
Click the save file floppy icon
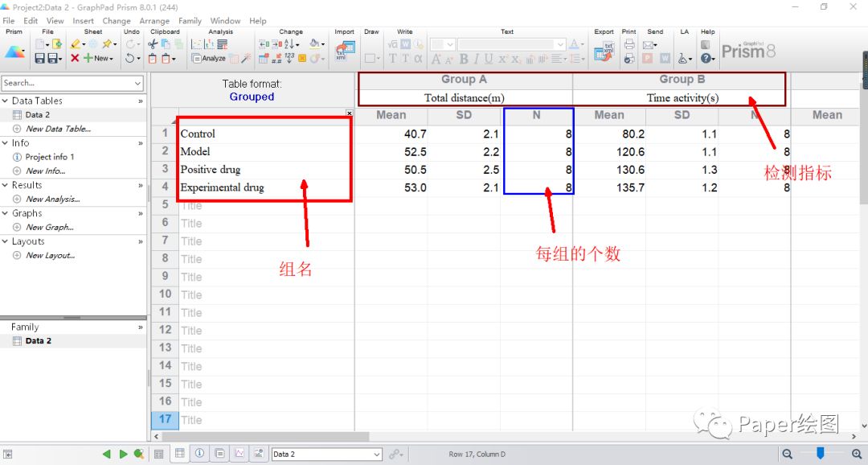[40, 58]
